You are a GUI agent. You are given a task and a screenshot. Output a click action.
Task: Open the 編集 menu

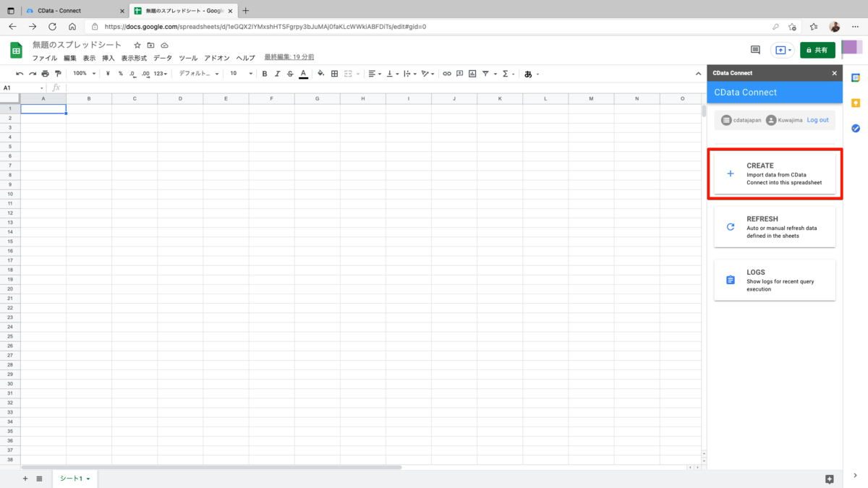coord(69,58)
